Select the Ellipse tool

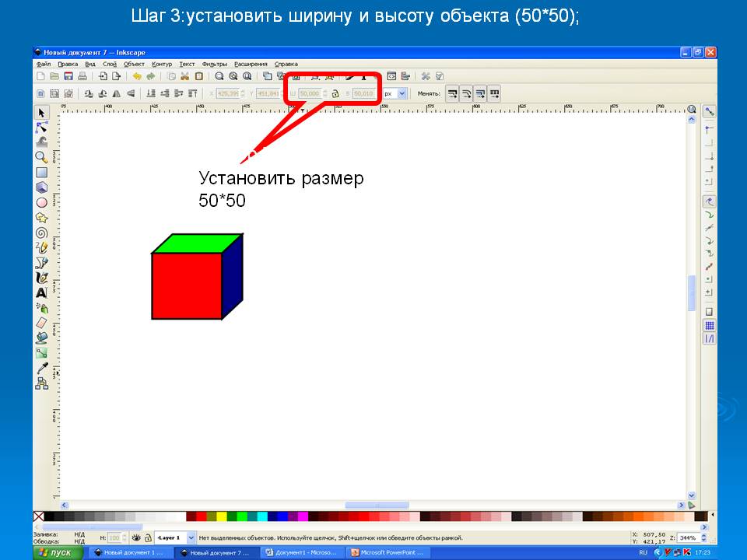tap(42, 202)
